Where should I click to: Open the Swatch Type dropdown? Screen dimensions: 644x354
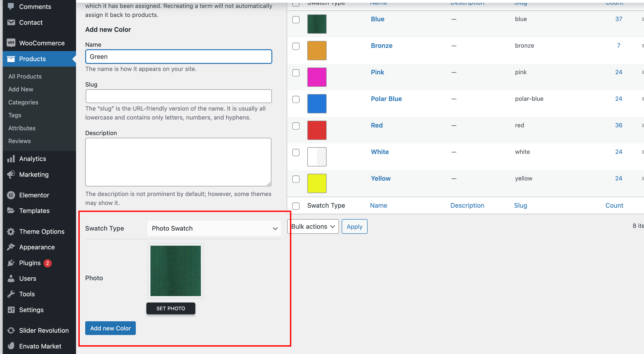214,228
